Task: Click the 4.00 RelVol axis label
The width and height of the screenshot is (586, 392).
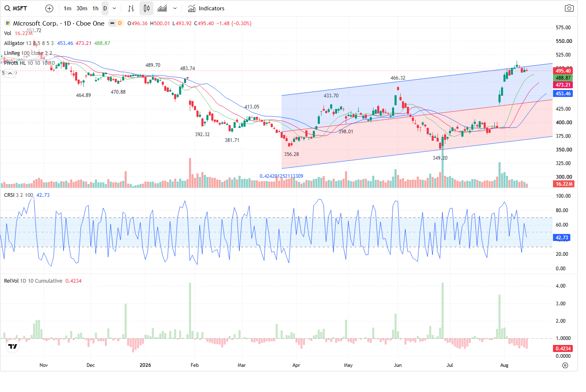Action: (560, 286)
